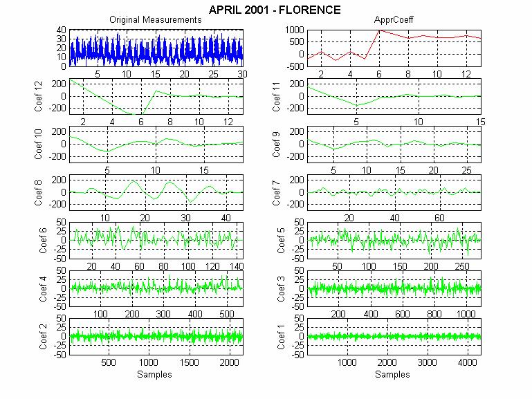Click the '250' tick label below Coef 5
This screenshot has width=532, height=399.
[461, 266]
